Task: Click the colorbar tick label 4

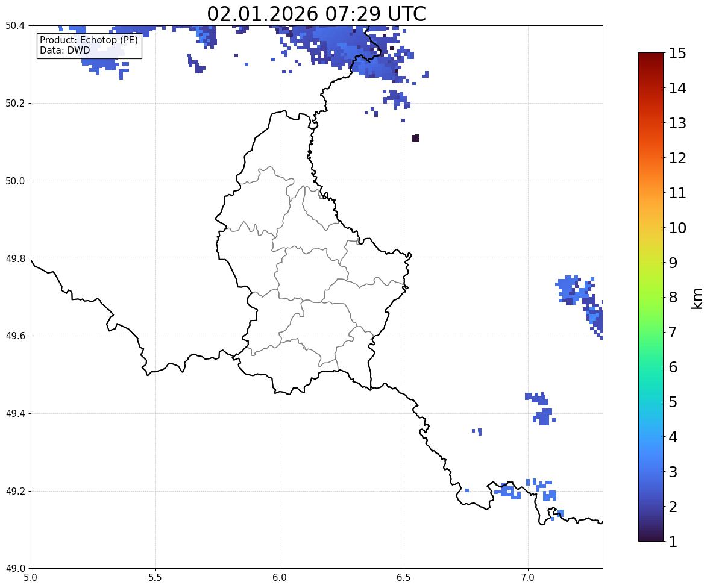Action: coord(673,436)
